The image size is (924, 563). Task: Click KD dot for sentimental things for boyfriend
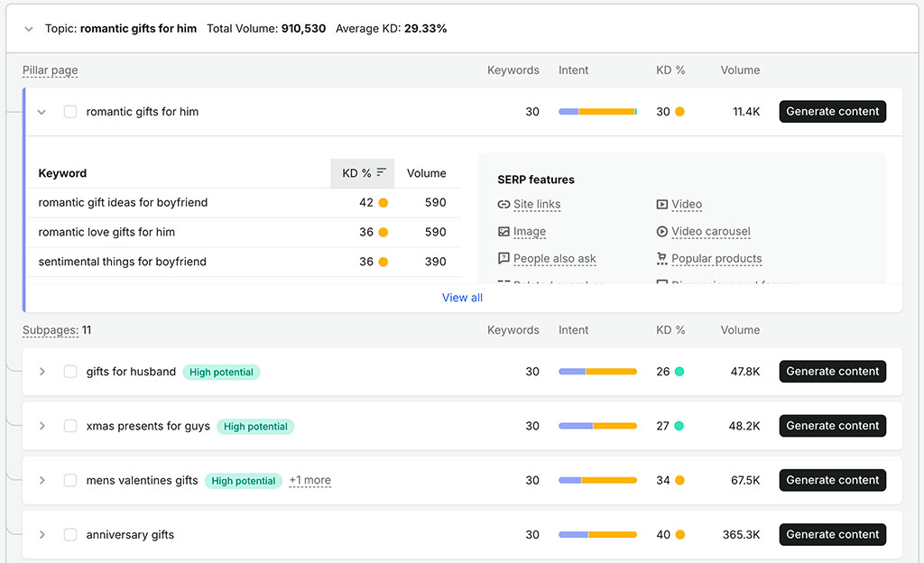tap(383, 262)
